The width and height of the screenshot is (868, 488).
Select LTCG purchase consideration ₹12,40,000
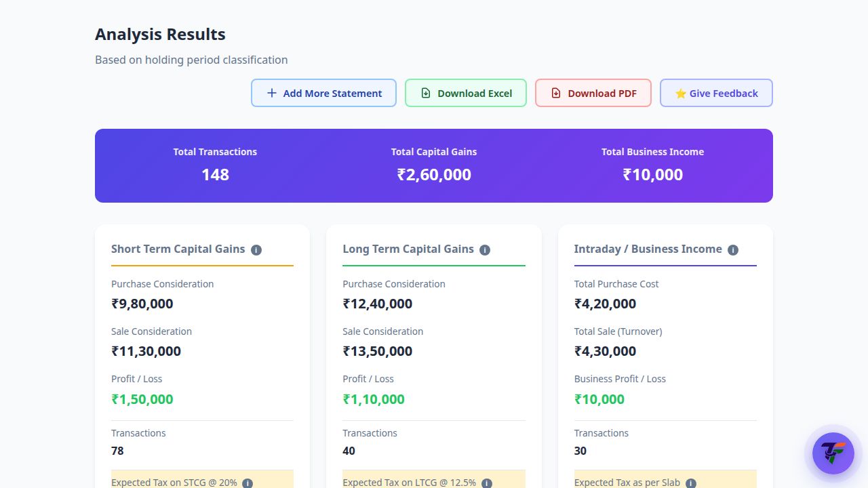pos(378,304)
